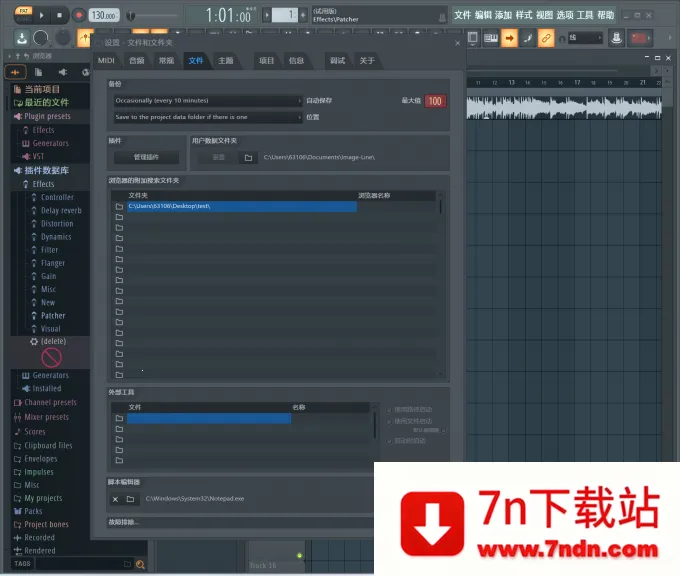Open 当前项目 in browser
The image size is (680, 576).
[42, 89]
